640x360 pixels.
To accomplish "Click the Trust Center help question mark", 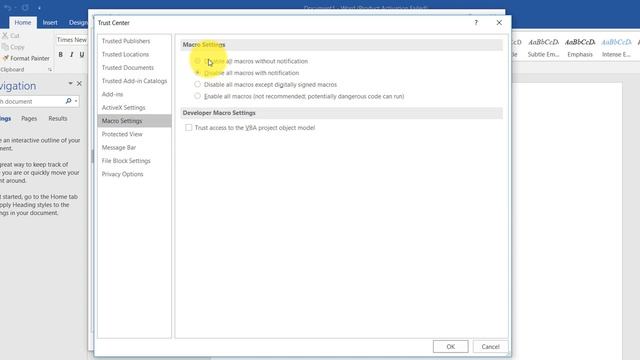I will [x=476, y=23].
